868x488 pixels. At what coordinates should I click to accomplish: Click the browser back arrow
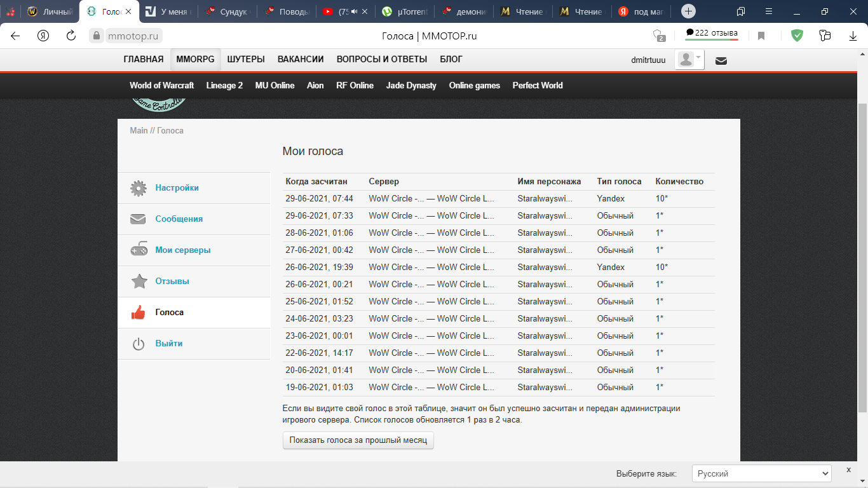[x=15, y=36]
